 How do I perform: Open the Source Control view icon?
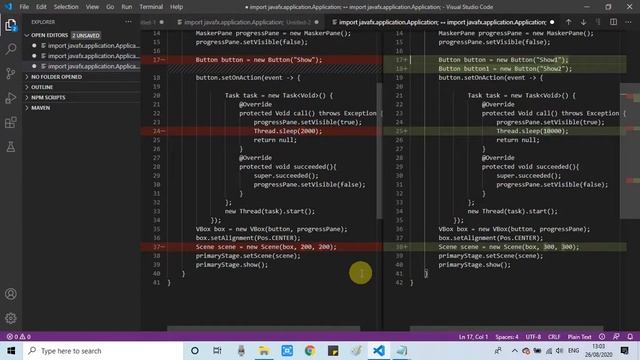[x=11, y=73]
